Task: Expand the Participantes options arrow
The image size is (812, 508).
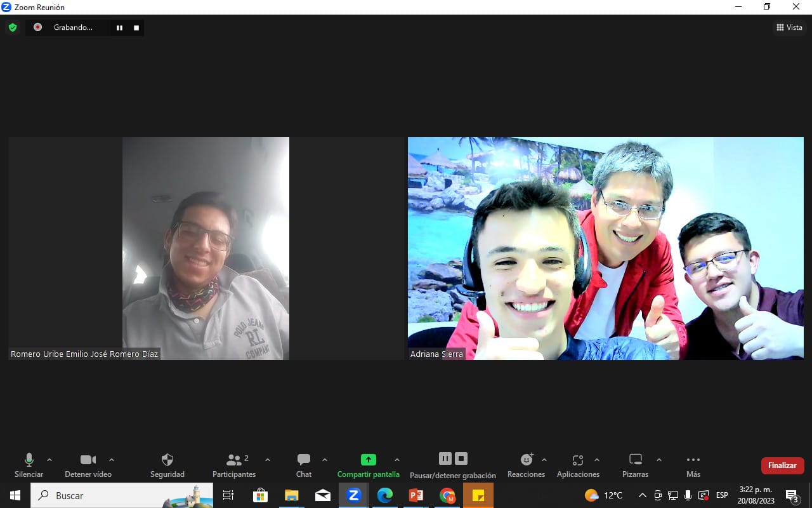Action: pyautogui.click(x=267, y=460)
